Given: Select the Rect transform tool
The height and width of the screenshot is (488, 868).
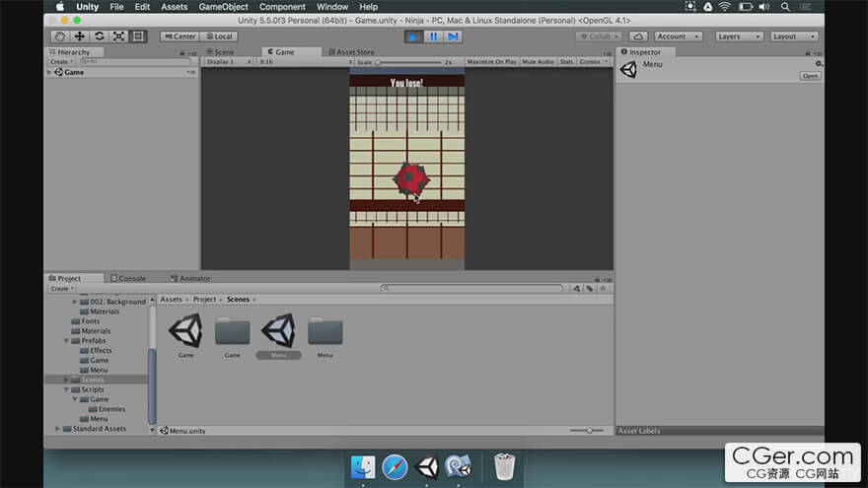Looking at the screenshot, I should (138, 36).
